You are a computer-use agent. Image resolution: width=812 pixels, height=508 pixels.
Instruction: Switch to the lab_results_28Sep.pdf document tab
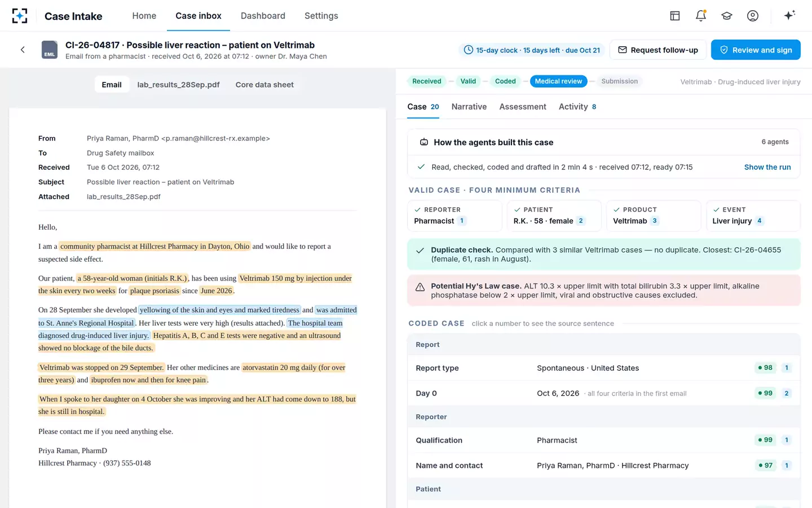[179, 85]
